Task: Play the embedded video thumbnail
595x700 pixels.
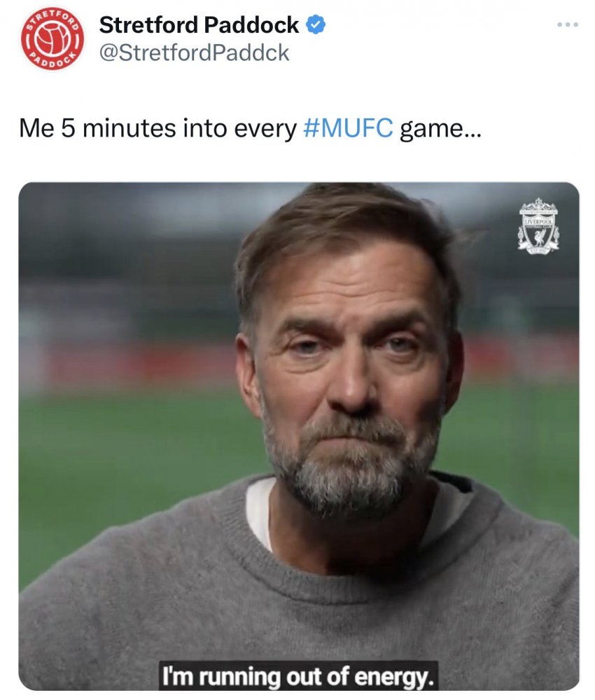Action: click(299, 436)
